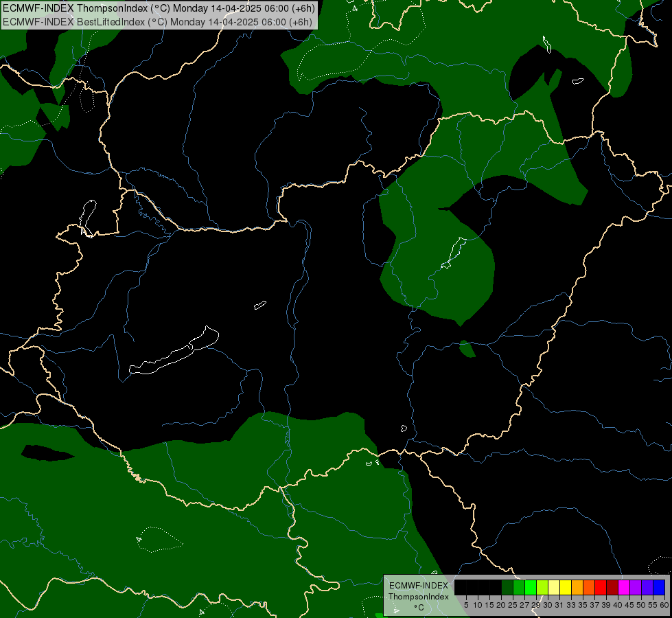This screenshot has height=618, width=672.
Task: Choose the orange 33-35 legend swatch
Action: (577, 587)
